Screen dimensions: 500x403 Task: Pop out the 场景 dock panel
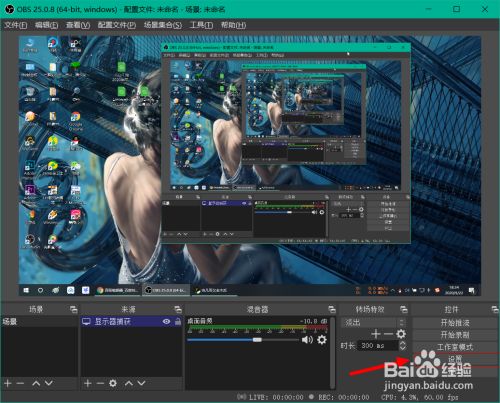pyautogui.click(x=74, y=310)
